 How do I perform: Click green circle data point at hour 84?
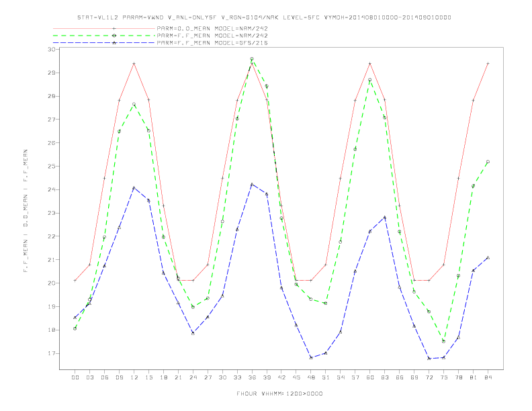tap(488, 162)
